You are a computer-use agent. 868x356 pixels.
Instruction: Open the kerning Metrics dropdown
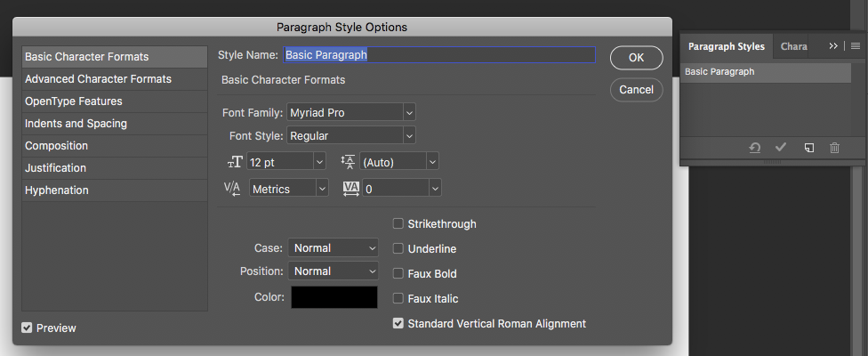(x=289, y=189)
